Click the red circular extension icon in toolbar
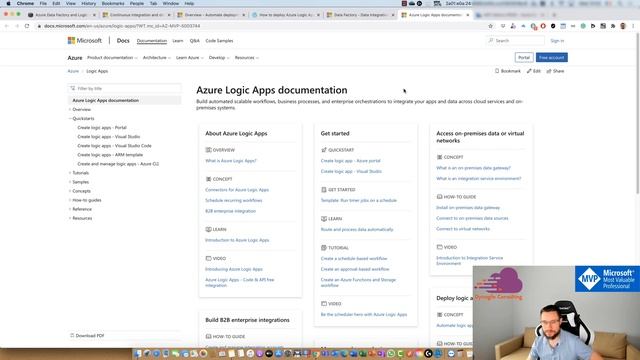The image size is (640, 360). click(x=543, y=26)
